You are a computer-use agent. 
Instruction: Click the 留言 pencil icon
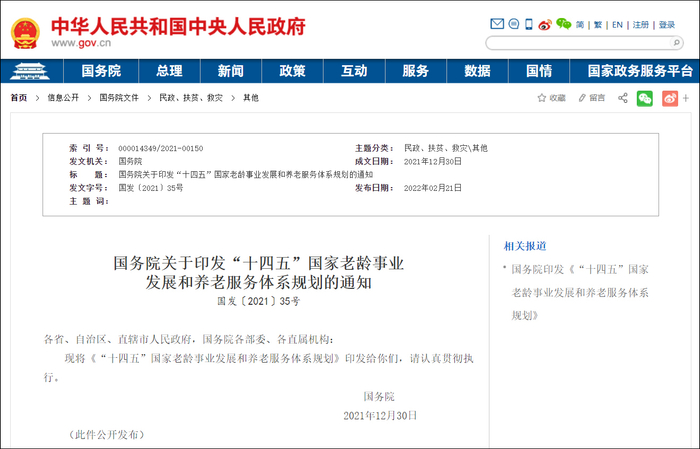coord(582,98)
